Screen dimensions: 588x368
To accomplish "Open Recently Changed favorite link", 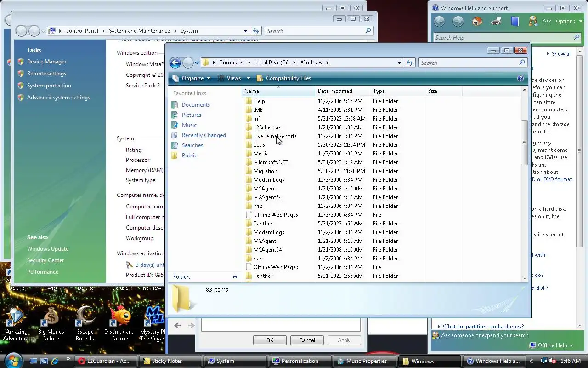I will click(x=204, y=135).
